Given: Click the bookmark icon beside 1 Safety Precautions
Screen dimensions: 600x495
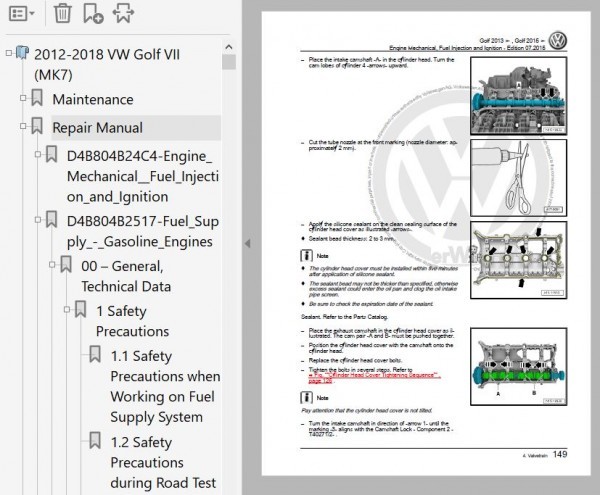Looking at the screenshot, I should click(x=80, y=309).
